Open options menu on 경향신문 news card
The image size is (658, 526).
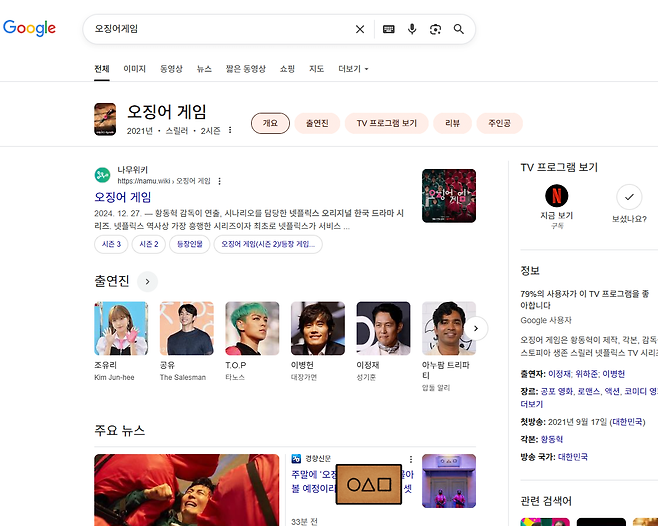(411, 459)
